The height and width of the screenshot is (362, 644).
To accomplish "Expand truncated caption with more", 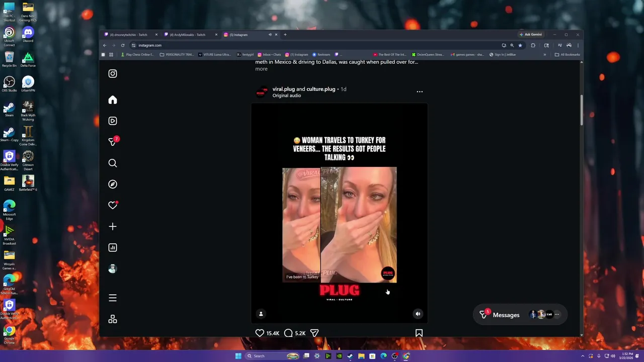I will coord(261,69).
